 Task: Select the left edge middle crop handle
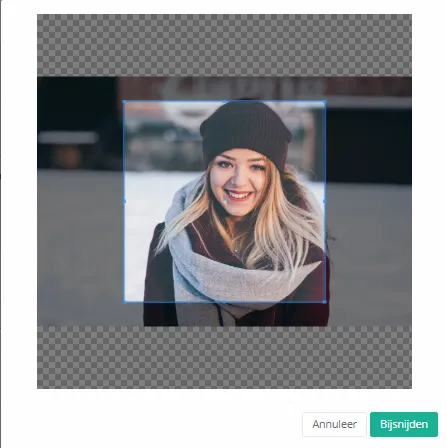click(124, 201)
